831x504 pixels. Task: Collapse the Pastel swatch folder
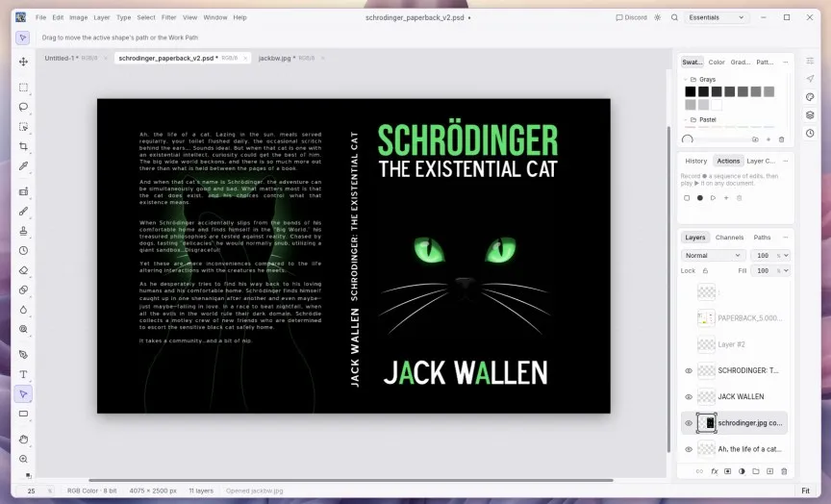(x=685, y=120)
